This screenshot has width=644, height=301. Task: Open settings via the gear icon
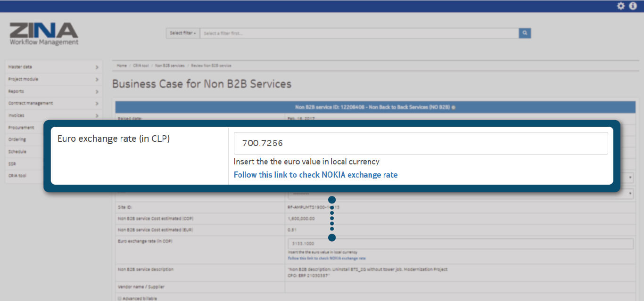(621, 6)
